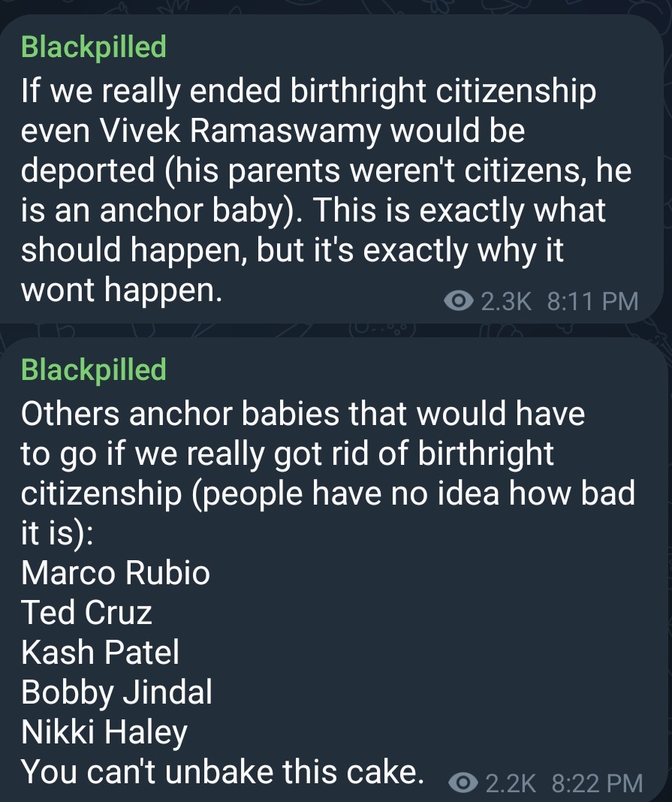The height and width of the screenshot is (802, 672).
Task: Click 'people have no idea how bad' text
Action: (420, 493)
